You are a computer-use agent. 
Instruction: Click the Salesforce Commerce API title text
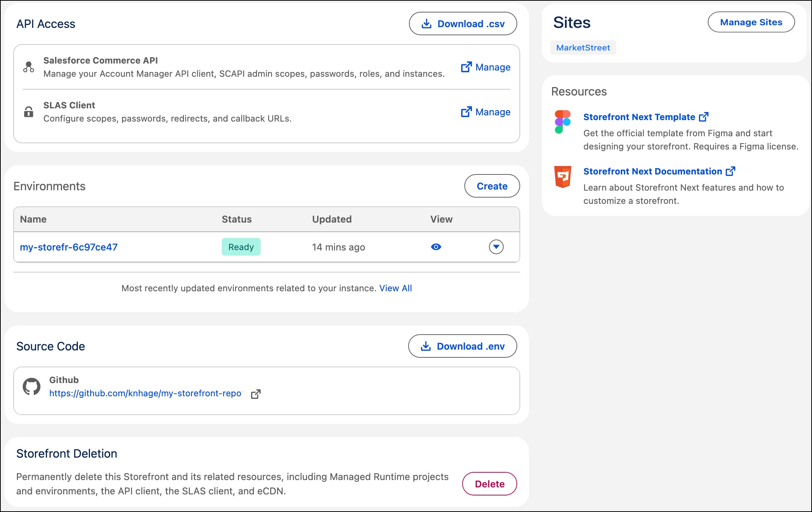101,60
